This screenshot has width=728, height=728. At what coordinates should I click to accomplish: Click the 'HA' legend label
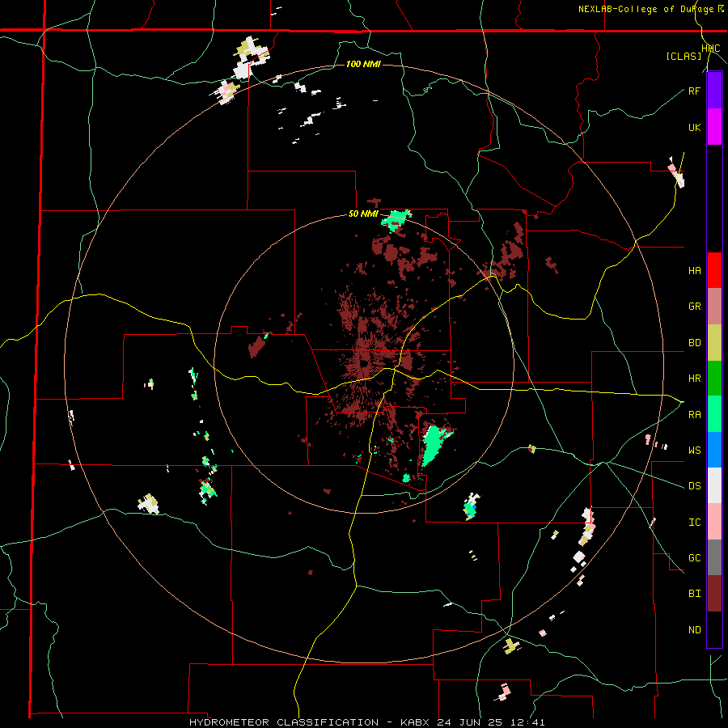coord(694,270)
